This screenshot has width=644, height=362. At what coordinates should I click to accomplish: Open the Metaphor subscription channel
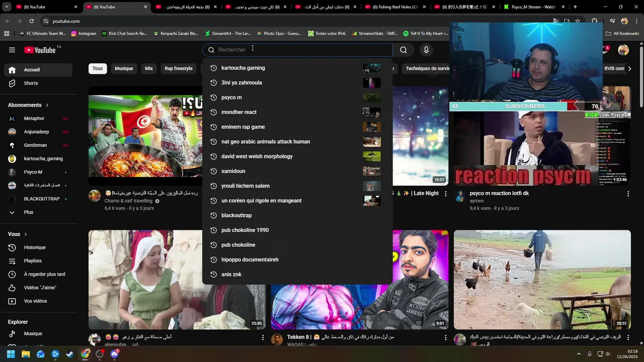(x=38, y=119)
